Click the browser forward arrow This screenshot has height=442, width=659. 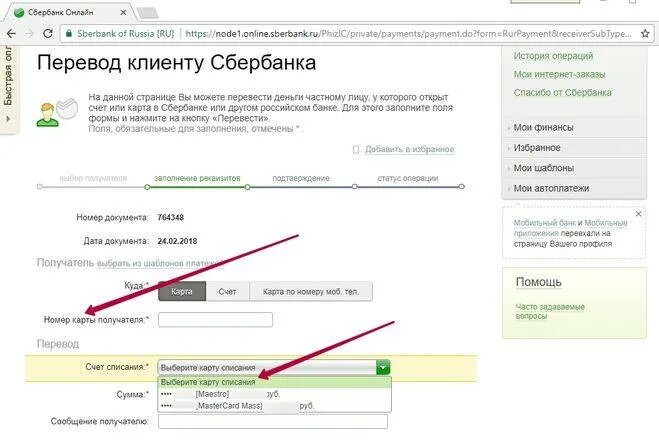click(x=29, y=34)
